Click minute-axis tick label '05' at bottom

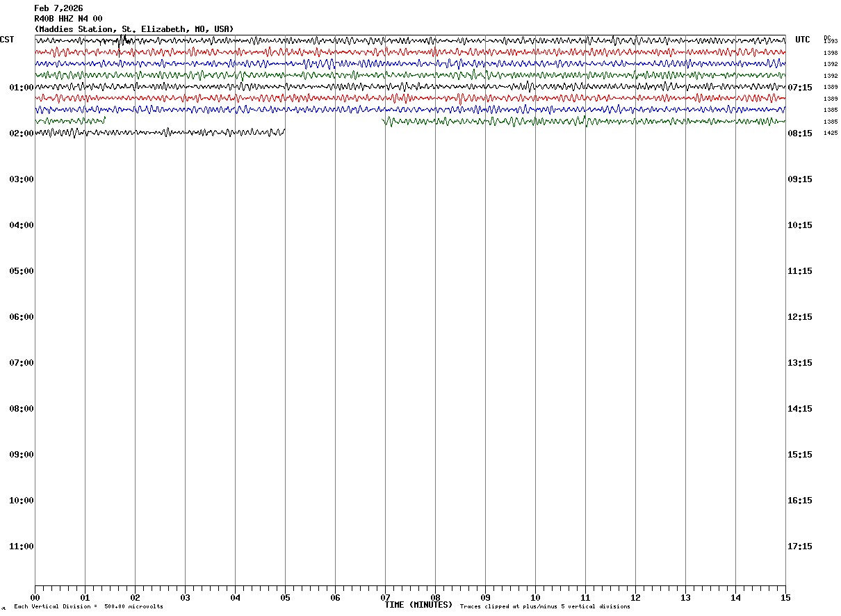[x=285, y=598]
